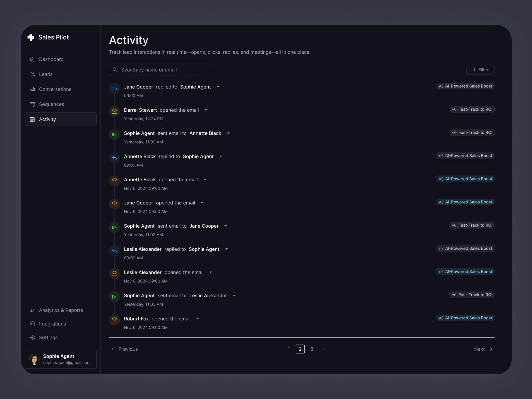Open the Leads page from sidebar
This screenshot has height=399, width=532.
(46, 74)
